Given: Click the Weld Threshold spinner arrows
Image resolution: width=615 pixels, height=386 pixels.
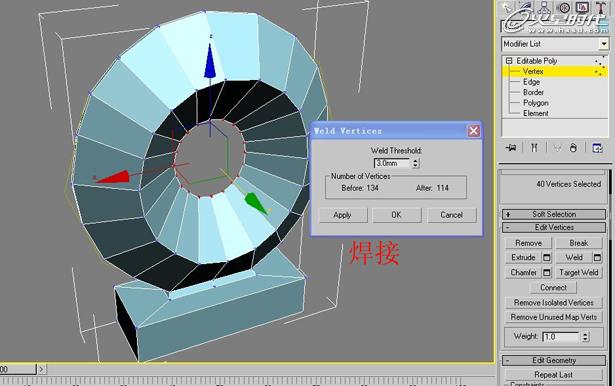Looking at the screenshot, I should tap(415, 163).
